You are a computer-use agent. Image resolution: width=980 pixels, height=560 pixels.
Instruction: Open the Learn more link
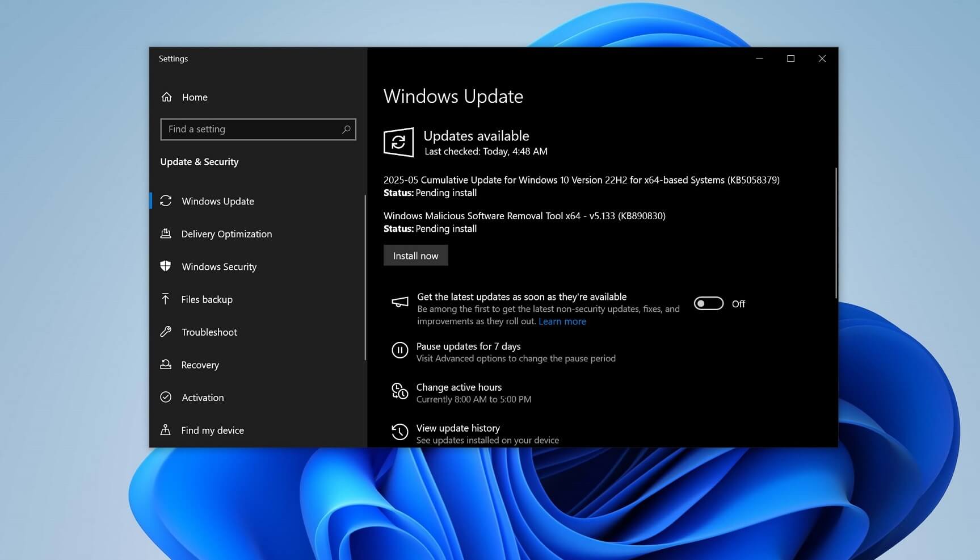(562, 321)
